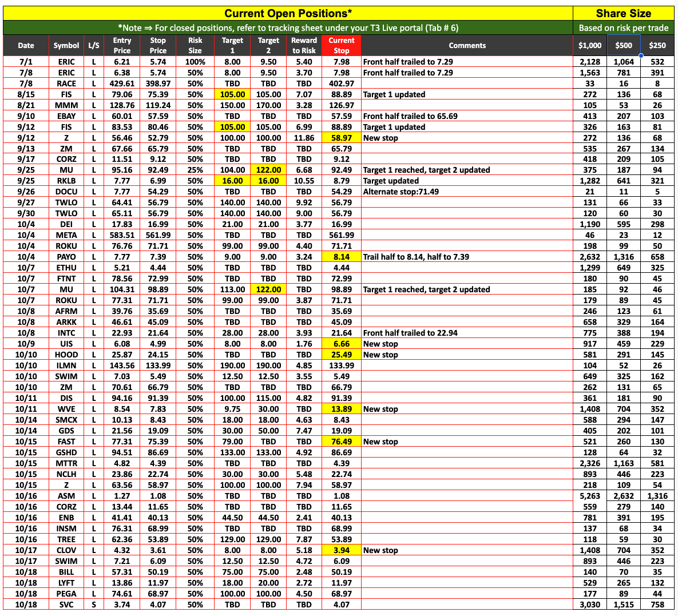Image resolution: width=678 pixels, height=616 pixels.
Task: Select highlighted 13.89 current stop for WVE
Action: pos(341,409)
